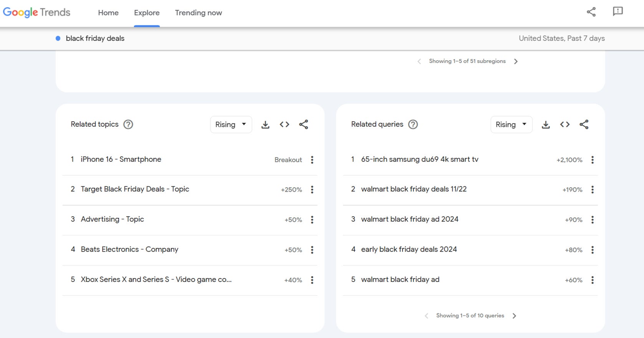Share the Related topics card
This screenshot has width=644, height=338.
point(304,124)
